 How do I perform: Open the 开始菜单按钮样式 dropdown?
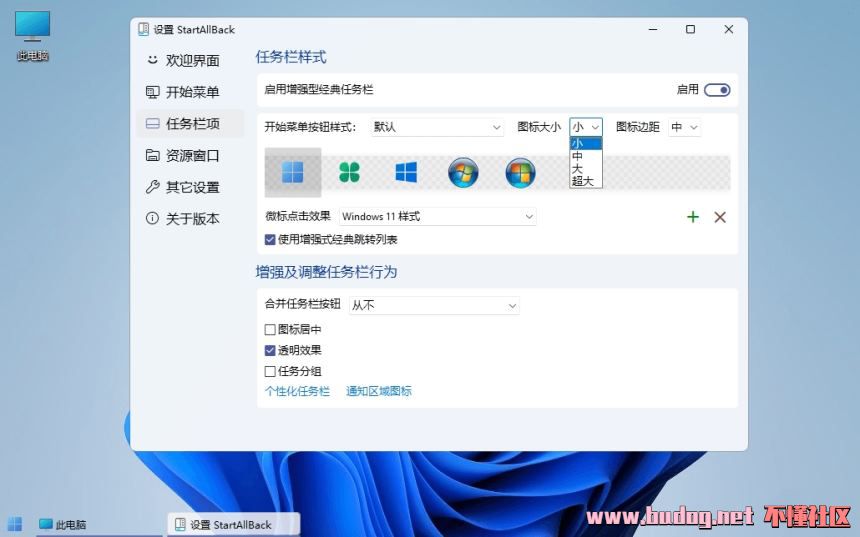(437, 127)
